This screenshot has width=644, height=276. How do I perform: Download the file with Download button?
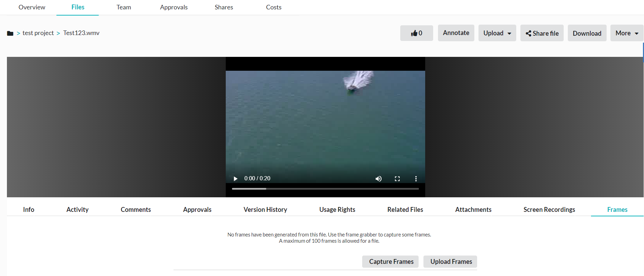click(587, 33)
